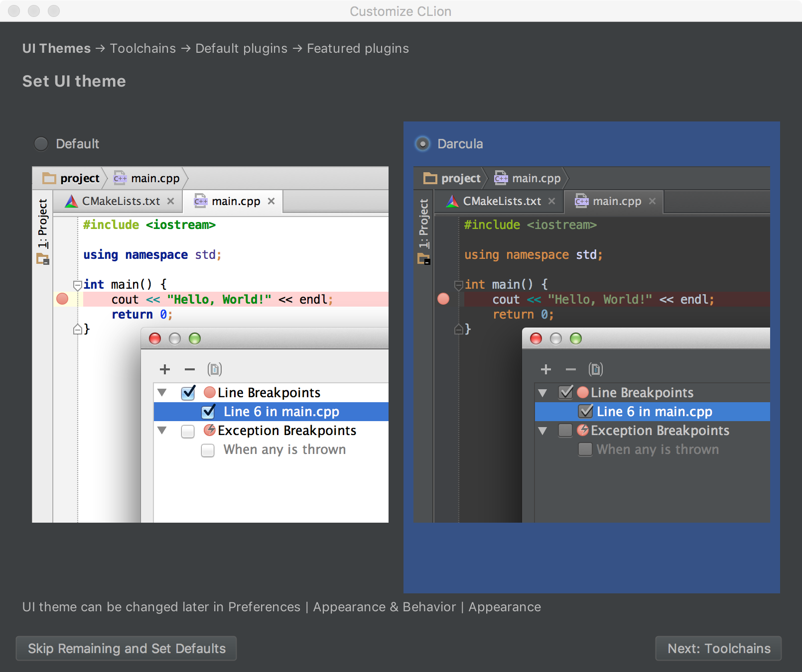Click Next: Toolchains button
Viewport: 802px width, 672px height.
718,648
